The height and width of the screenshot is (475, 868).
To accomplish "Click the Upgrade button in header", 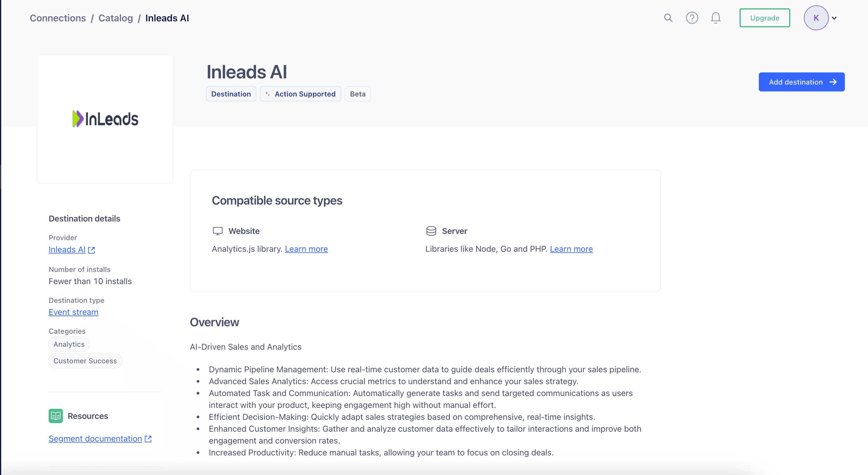I will tap(763, 18).
